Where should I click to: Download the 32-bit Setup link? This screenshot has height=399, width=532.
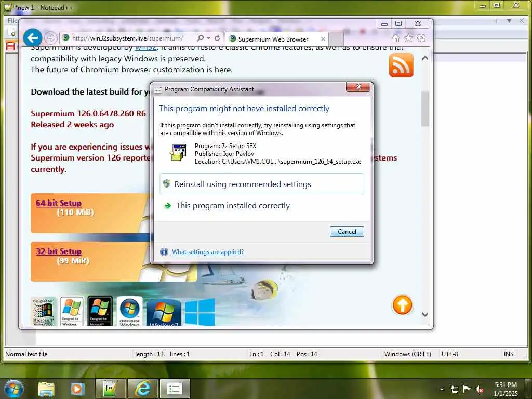click(59, 251)
